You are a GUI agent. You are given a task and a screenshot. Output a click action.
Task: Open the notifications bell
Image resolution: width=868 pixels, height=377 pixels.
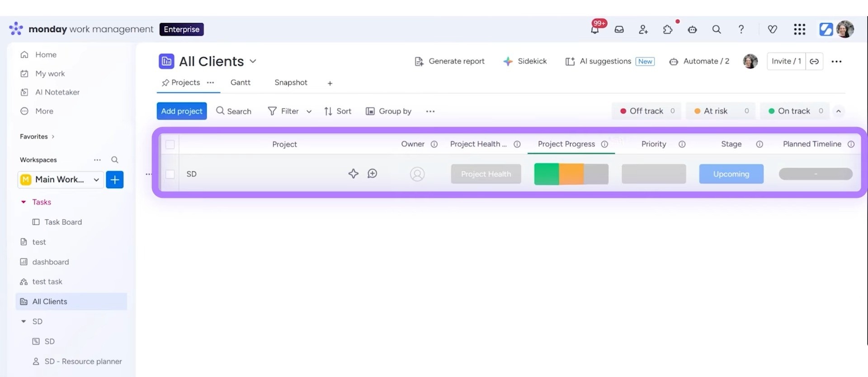coord(595,30)
